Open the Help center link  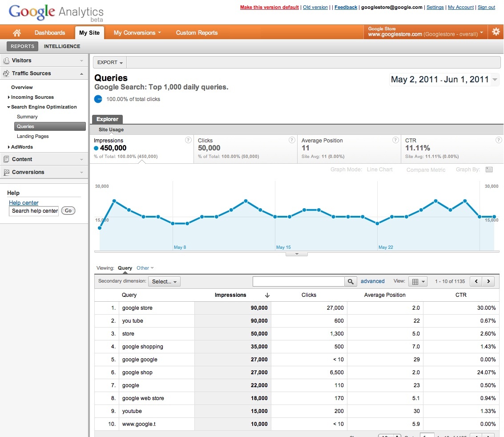click(24, 202)
